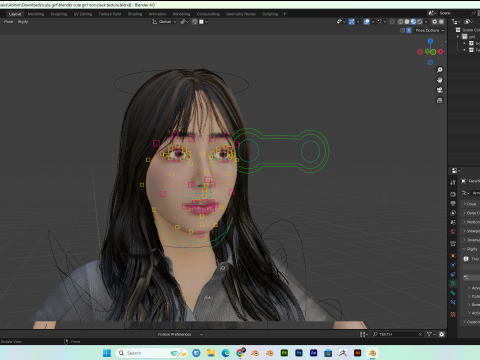Open the Texture Paint workspace
Viewport: 480px width, 360px height.
[110, 14]
